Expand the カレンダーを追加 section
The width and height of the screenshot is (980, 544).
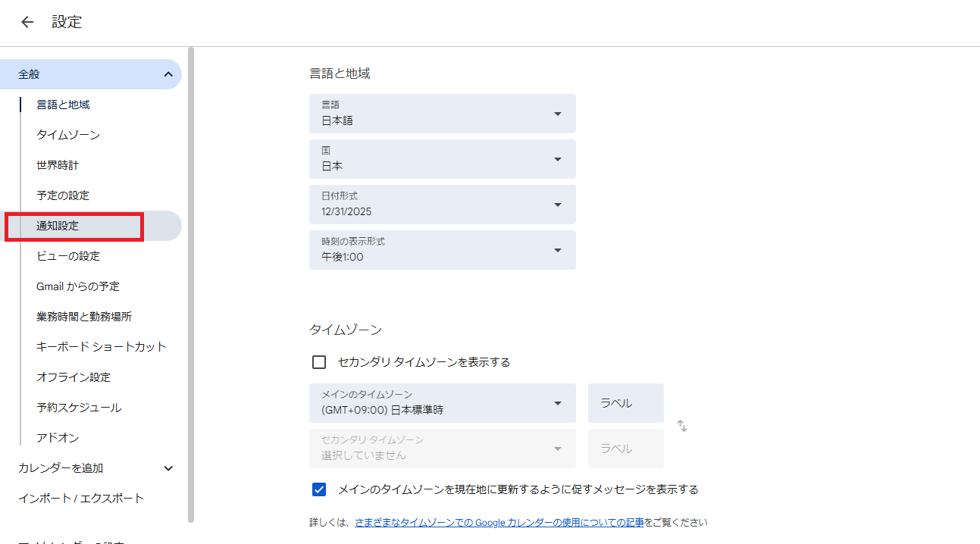[168, 468]
